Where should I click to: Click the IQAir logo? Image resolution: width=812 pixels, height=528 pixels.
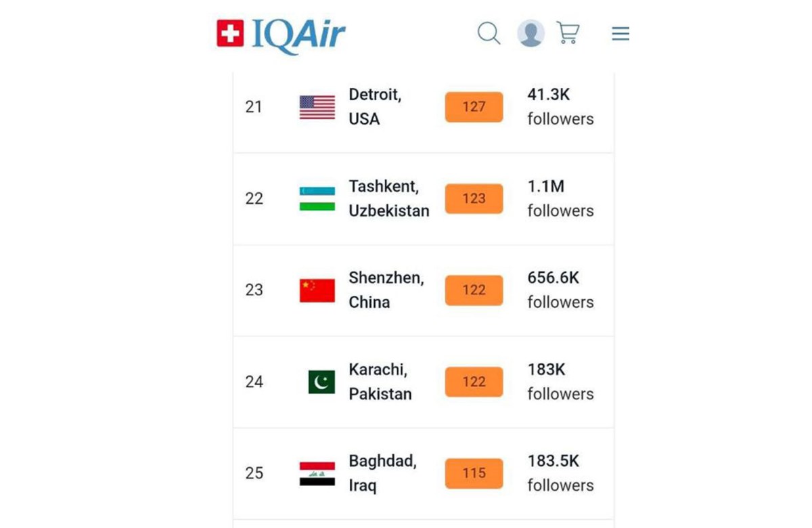coord(281,34)
